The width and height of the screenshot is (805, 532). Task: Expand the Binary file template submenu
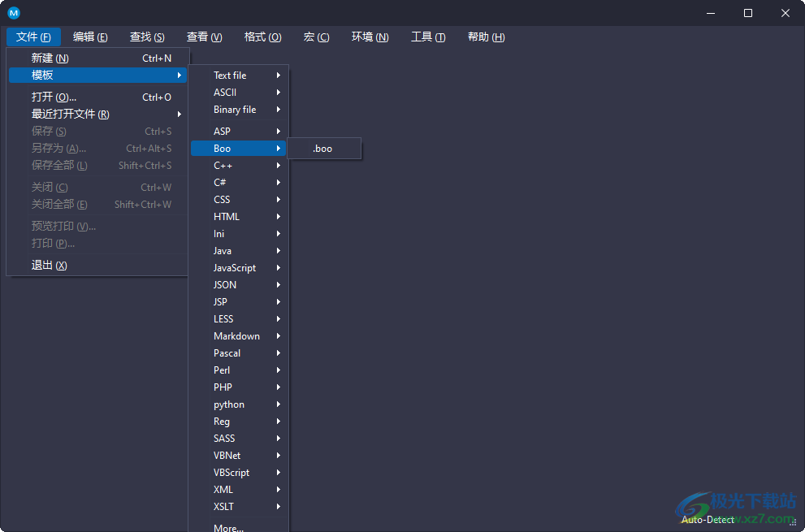239,110
